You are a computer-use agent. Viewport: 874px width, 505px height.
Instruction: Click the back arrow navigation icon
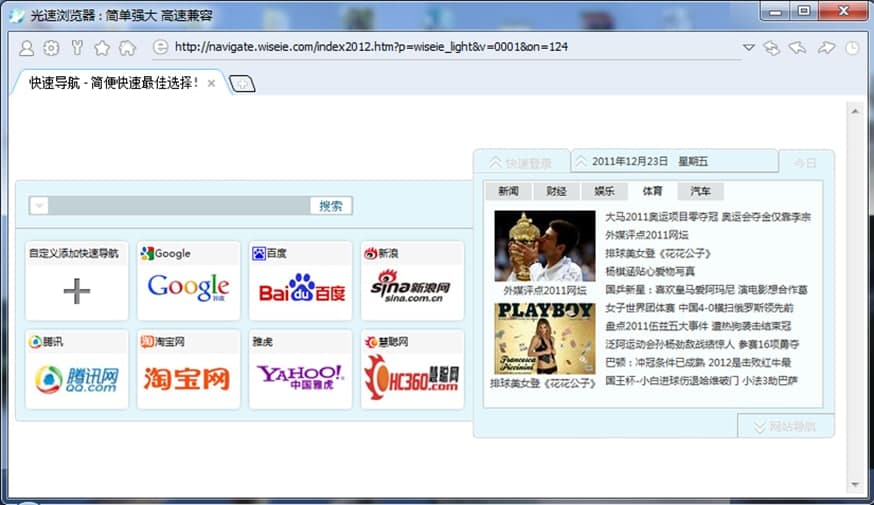click(x=798, y=48)
